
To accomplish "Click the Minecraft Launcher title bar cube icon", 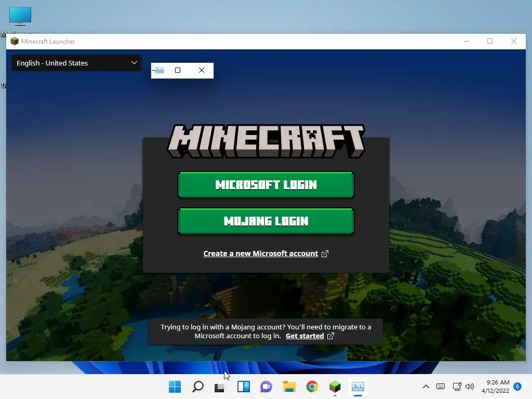I will pyautogui.click(x=15, y=42).
